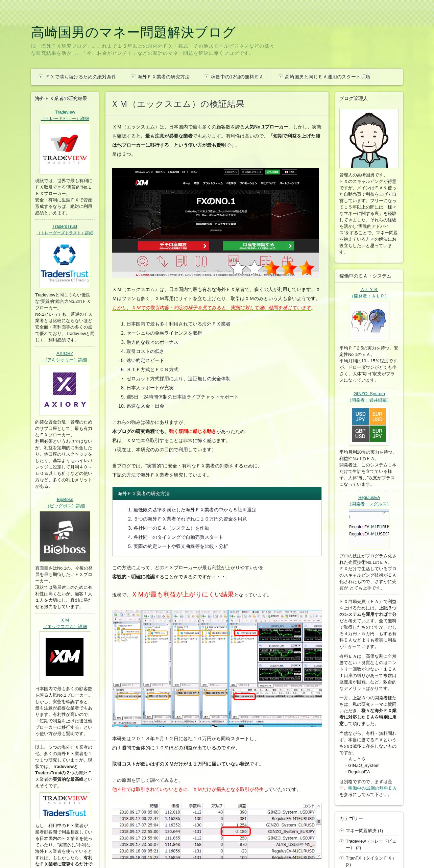Click the XM website screenshot image
The height and width of the screenshot is (868, 434).
click(216, 223)
